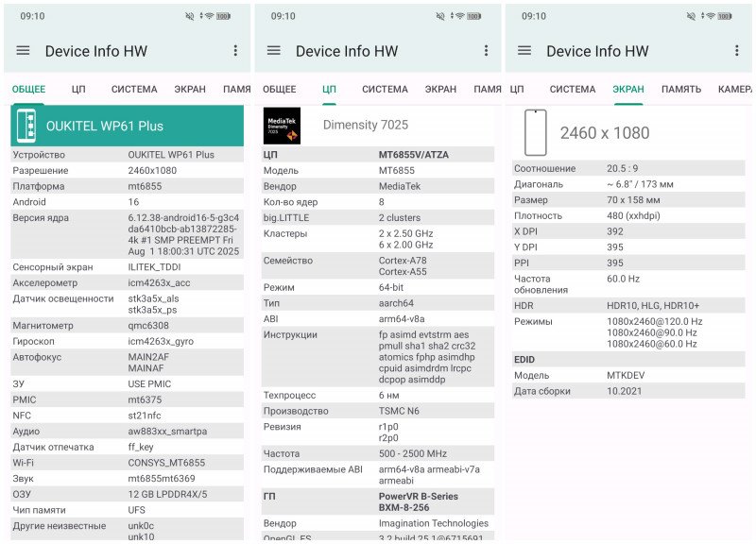Open the СИСТЕМА tab on the Dimensity 7025 screen
Image resolution: width=756 pixels, height=544 pixels.
click(x=385, y=90)
